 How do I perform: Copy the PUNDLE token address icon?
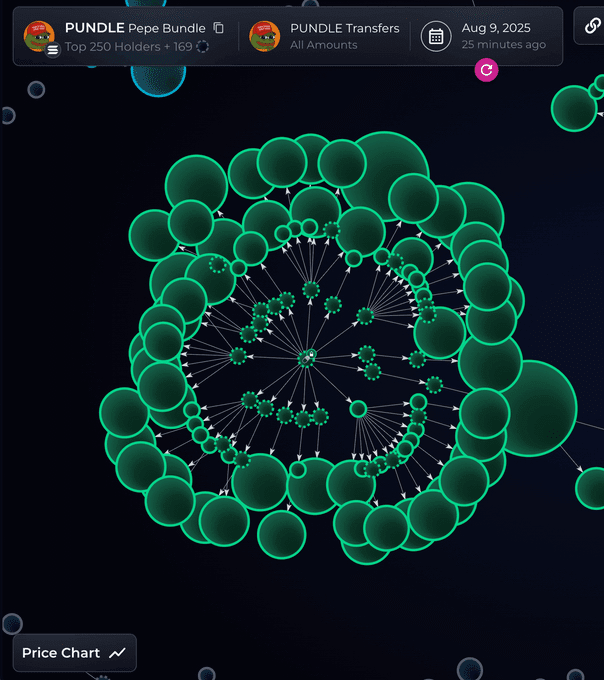pyautogui.click(x=219, y=28)
